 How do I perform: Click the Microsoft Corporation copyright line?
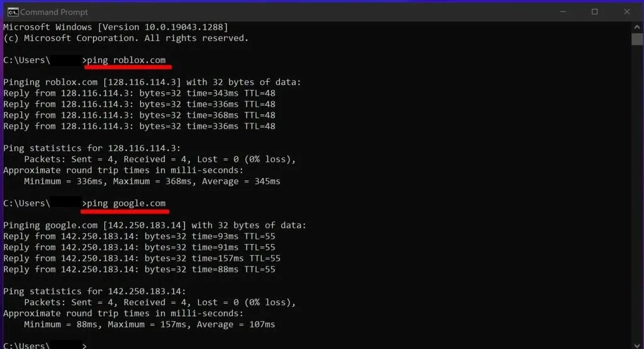(x=126, y=38)
